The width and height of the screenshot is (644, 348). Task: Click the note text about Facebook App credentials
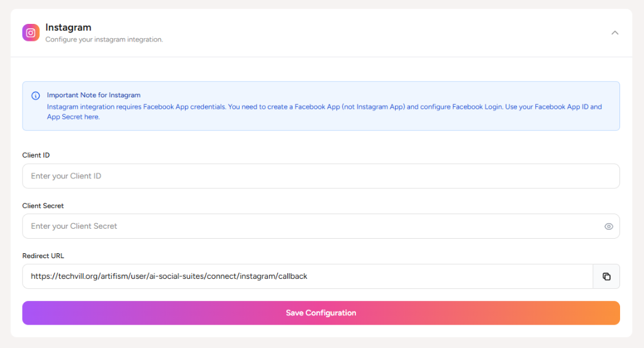324,112
